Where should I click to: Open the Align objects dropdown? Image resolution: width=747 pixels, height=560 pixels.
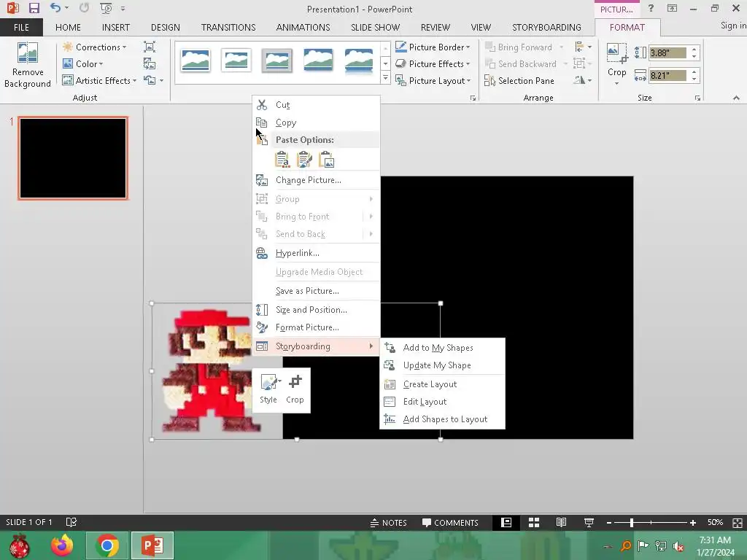tap(583, 47)
